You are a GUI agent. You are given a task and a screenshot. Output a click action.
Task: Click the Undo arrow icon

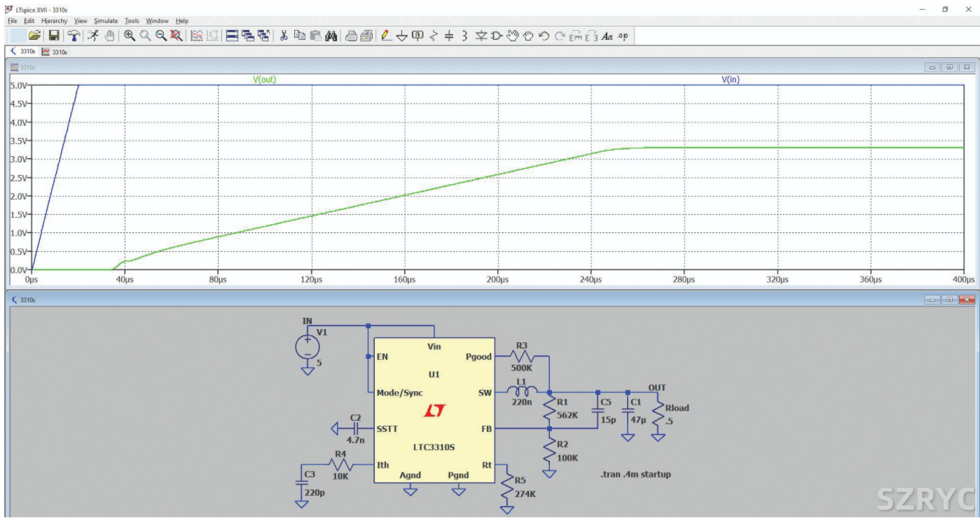[x=544, y=36]
